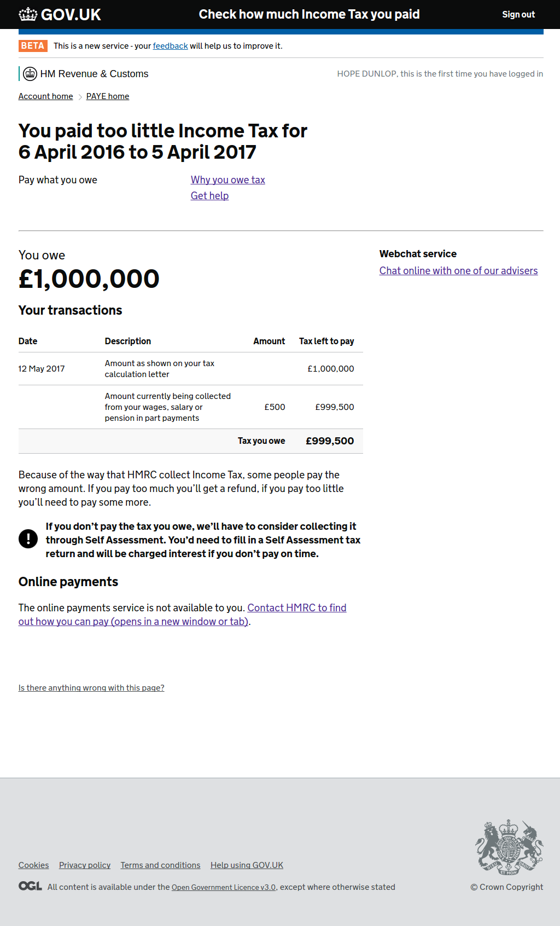Go to Account home breadcrumb

click(x=45, y=96)
